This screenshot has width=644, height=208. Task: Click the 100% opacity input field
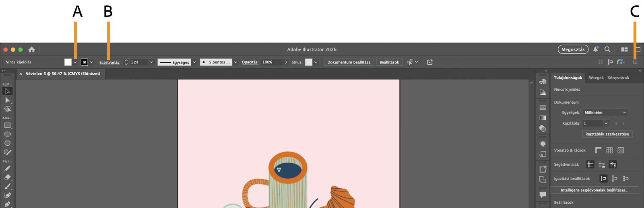coord(272,62)
